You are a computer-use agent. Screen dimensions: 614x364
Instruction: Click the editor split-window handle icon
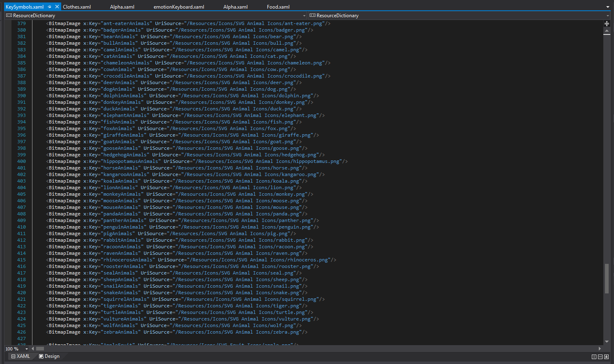coord(607,24)
